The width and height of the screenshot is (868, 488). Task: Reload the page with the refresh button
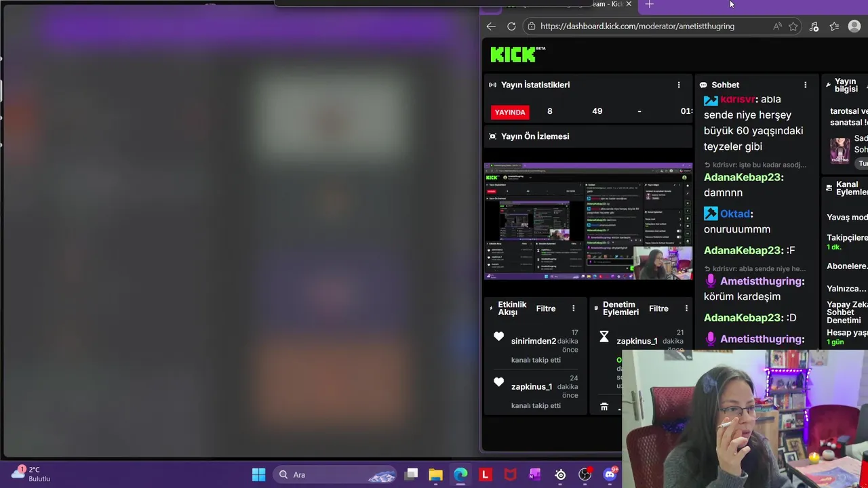point(511,26)
